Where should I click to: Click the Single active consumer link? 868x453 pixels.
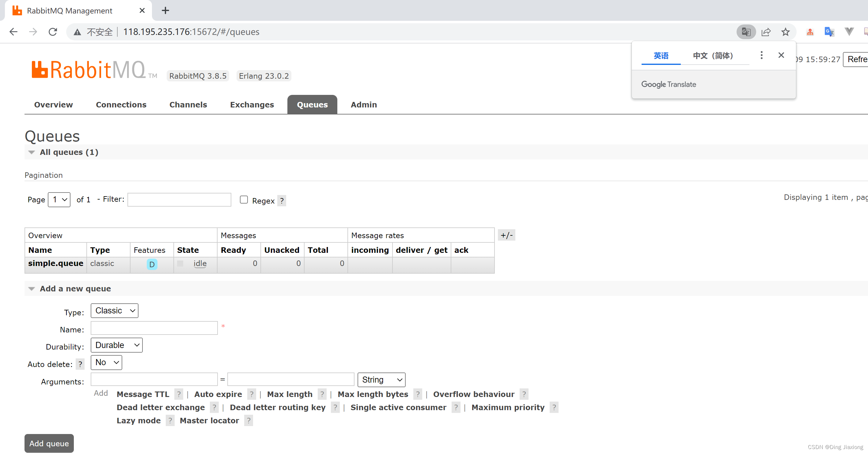pyautogui.click(x=398, y=407)
